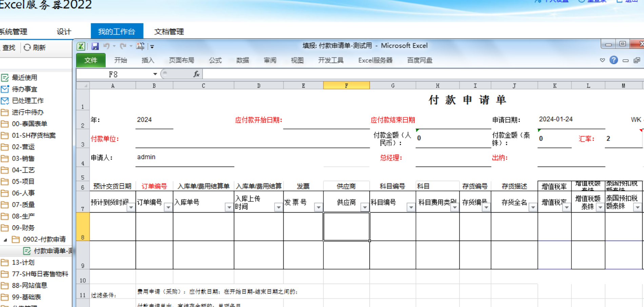Open the 订单编号 column filter dropdown
Image resolution: width=644 pixels, height=307 pixels.
[x=168, y=207]
